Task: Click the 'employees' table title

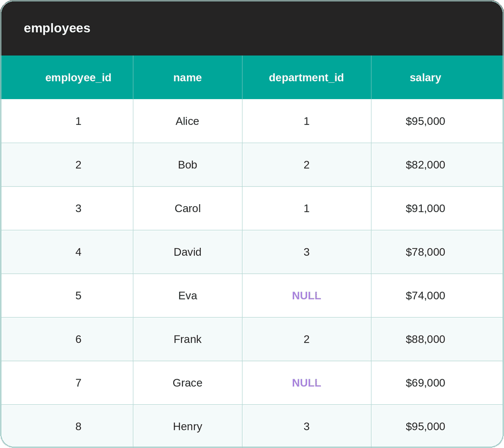Action: pyautogui.click(x=57, y=28)
